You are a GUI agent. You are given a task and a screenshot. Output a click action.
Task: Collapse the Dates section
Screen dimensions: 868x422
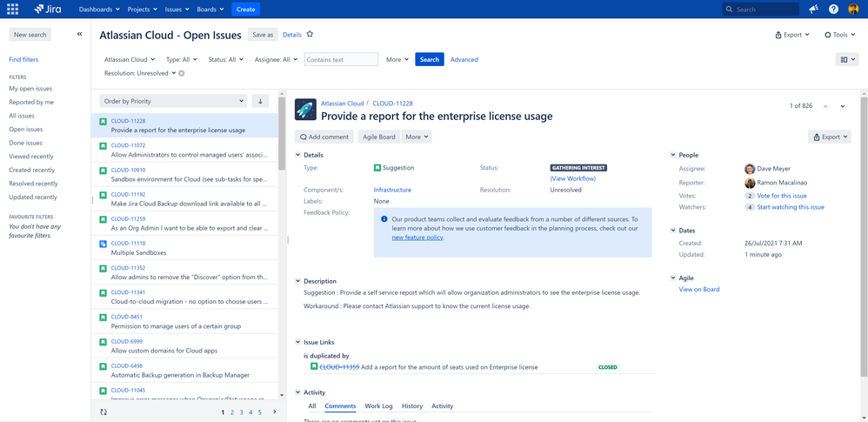673,231
